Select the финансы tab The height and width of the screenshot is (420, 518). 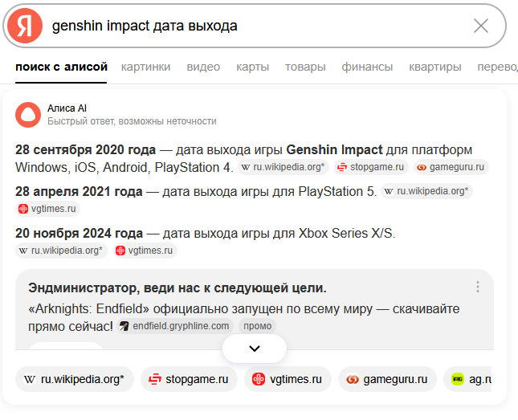coord(367,67)
